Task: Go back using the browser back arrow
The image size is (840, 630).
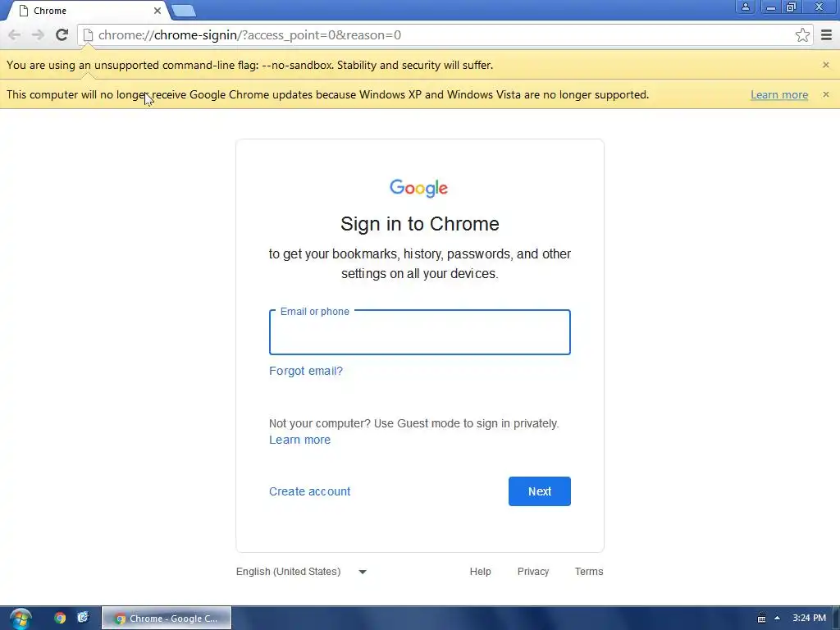Action: pos(15,35)
